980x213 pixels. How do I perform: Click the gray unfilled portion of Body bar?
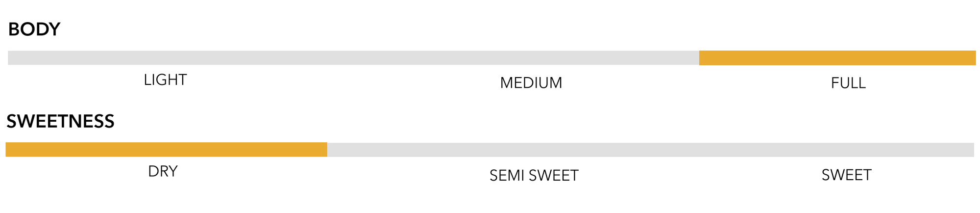tap(353, 58)
